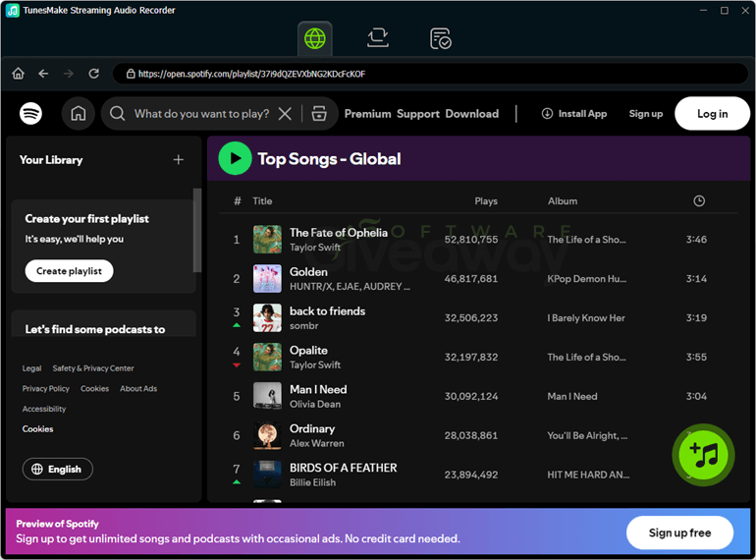Click the duration clock column icon

coord(699,201)
